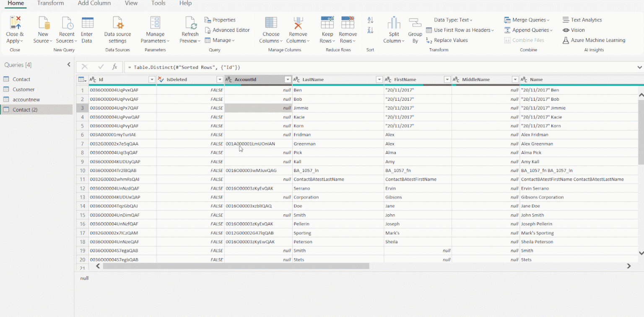The width and height of the screenshot is (644, 317).
Task: Sort descending with the Z-A icon
Action: 370,30
